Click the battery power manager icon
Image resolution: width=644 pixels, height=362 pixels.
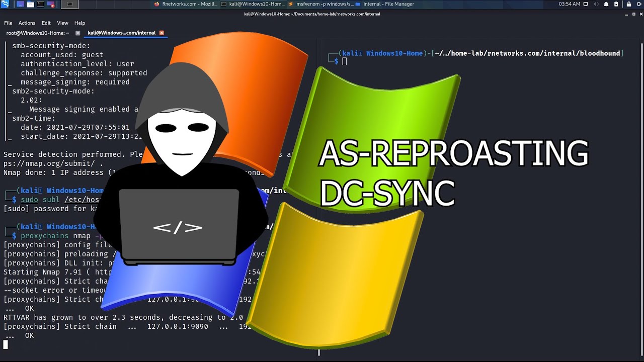(616, 4)
